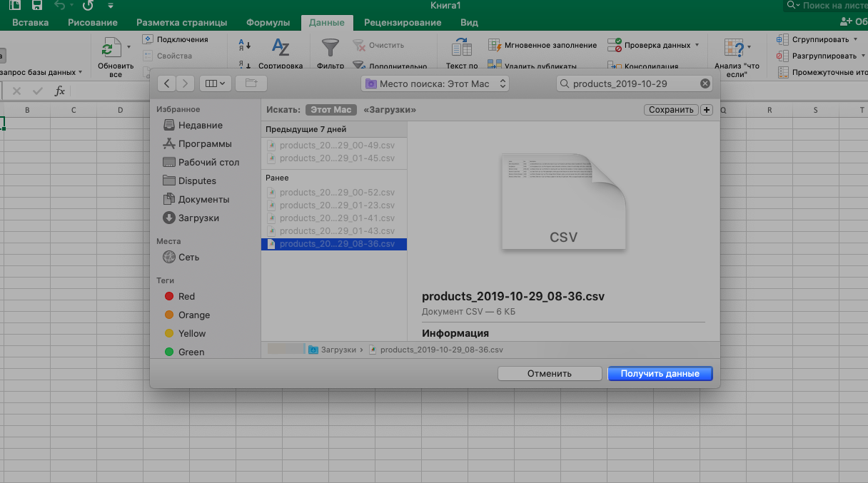Select the Orange tag dot in sidebar
Viewport: 868px width, 483px height.
tap(169, 315)
